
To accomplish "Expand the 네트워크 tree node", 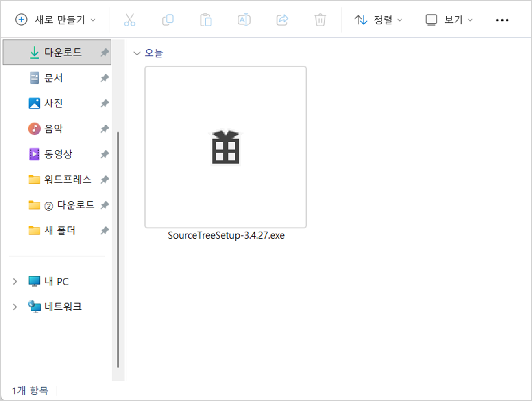I will (15, 307).
